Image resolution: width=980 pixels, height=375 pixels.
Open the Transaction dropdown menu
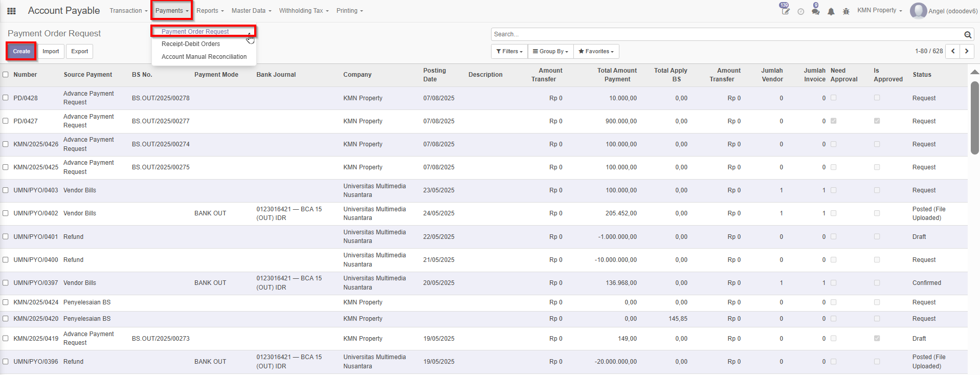coord(128,11)
